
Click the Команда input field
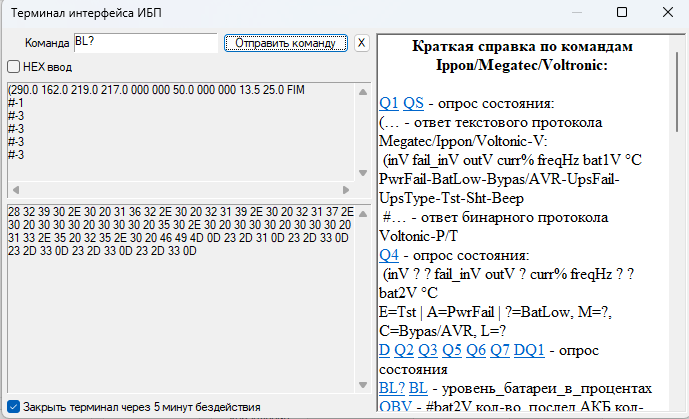(x=145, y=43)
